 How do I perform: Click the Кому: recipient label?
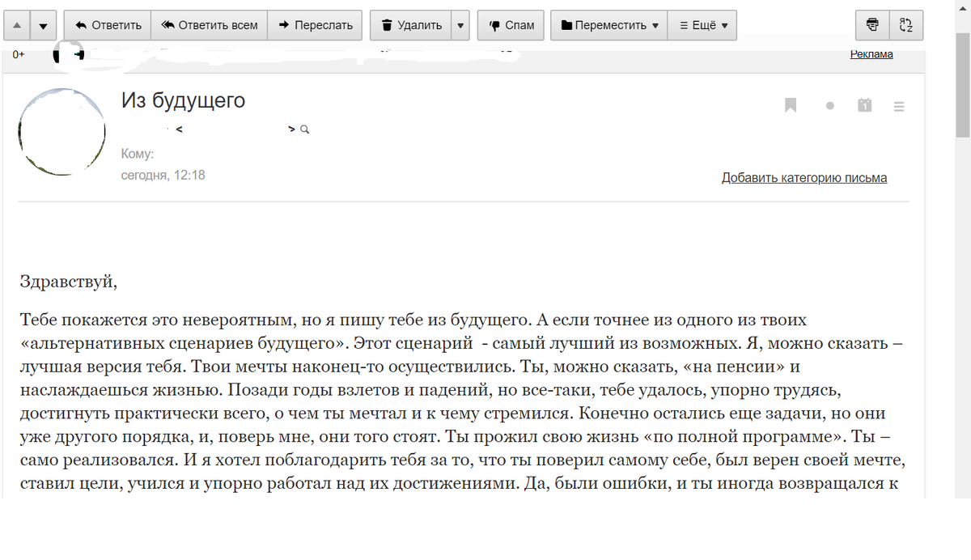138,154
